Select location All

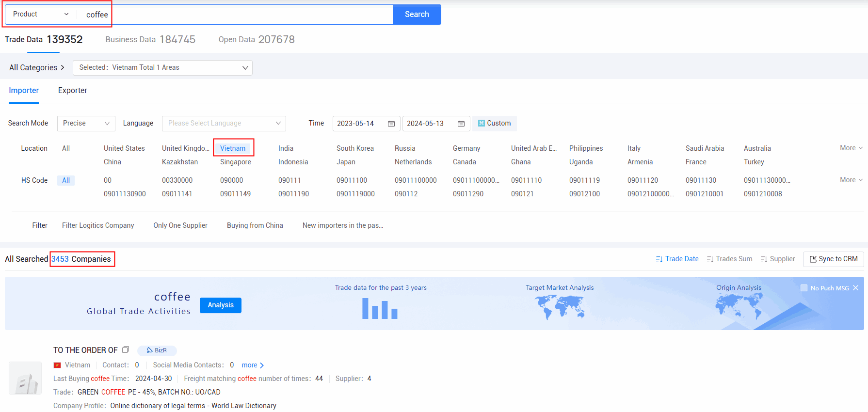[66, 148]
